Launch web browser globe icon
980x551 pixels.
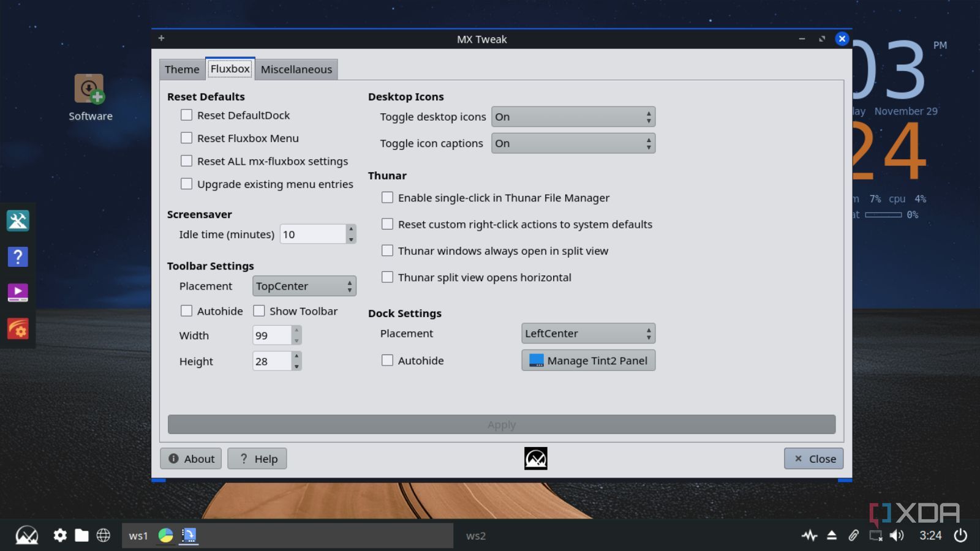click(104, 536)
